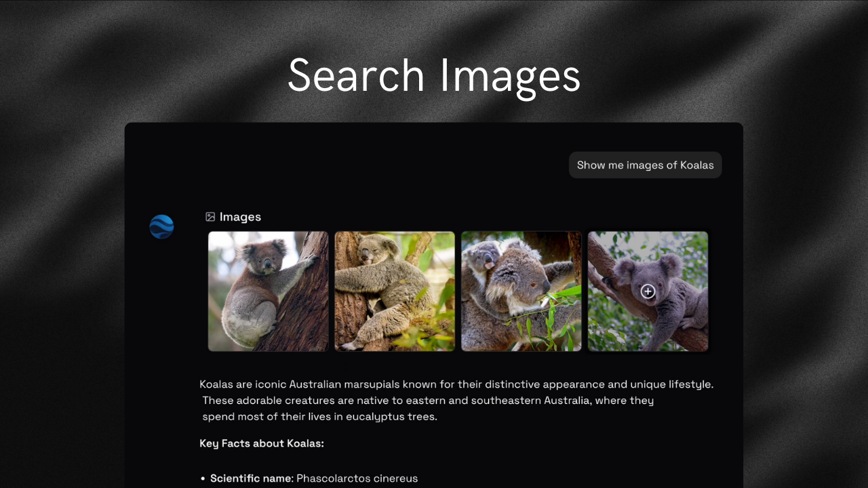Click the picture icon beside Images

tap(210, 217)
